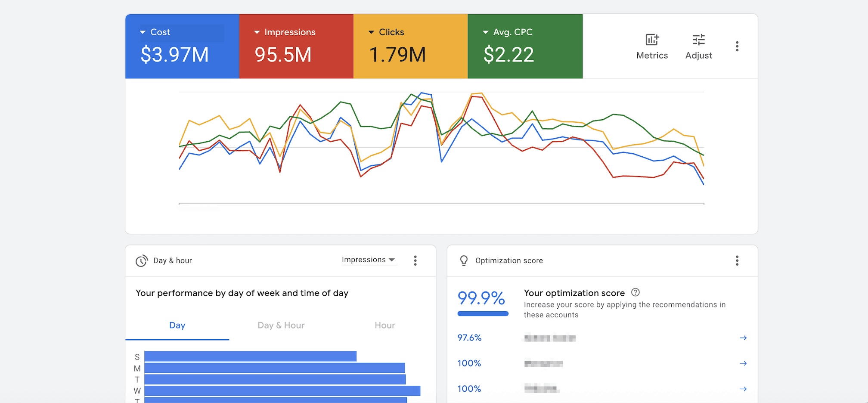The image size is (868, 403).
Task: Click the Wednesday impressions bar labeled W
Action: [x=282, y=391]
